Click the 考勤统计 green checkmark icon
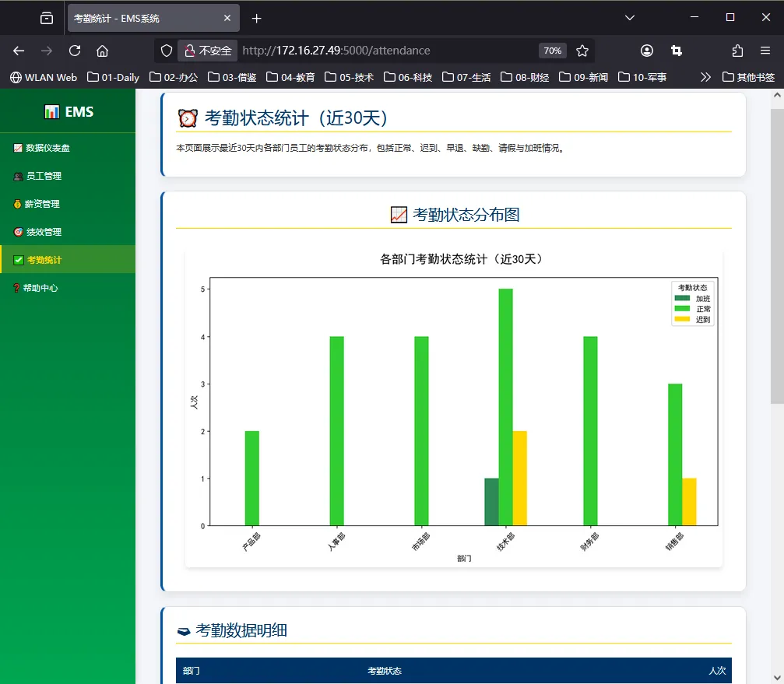The width and height of the screenshot is (784, 684). pyautogui.click(x=19, y=260)
